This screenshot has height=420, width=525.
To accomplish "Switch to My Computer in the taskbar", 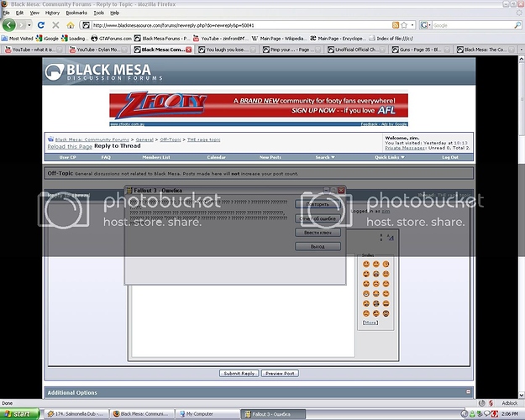I will point(207,414).
